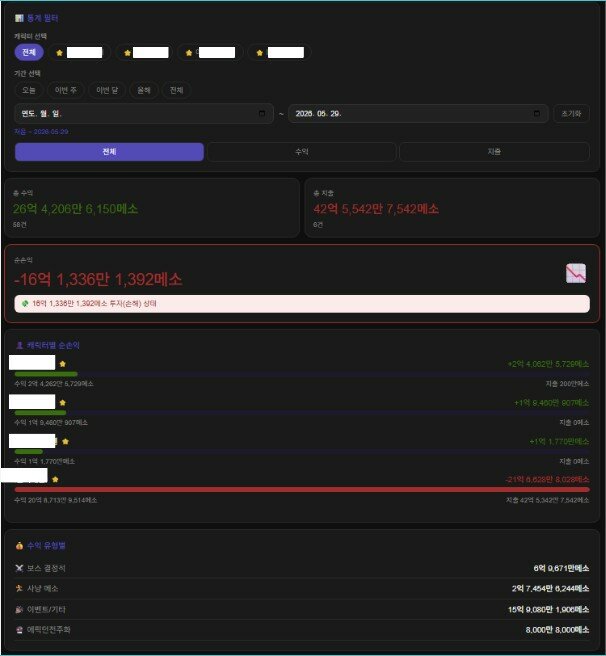The height and width of the screenshot is (656, 606).
Task: Click the 보스 결정석 label
Action: pyautogui.click(x=46, y=568)
